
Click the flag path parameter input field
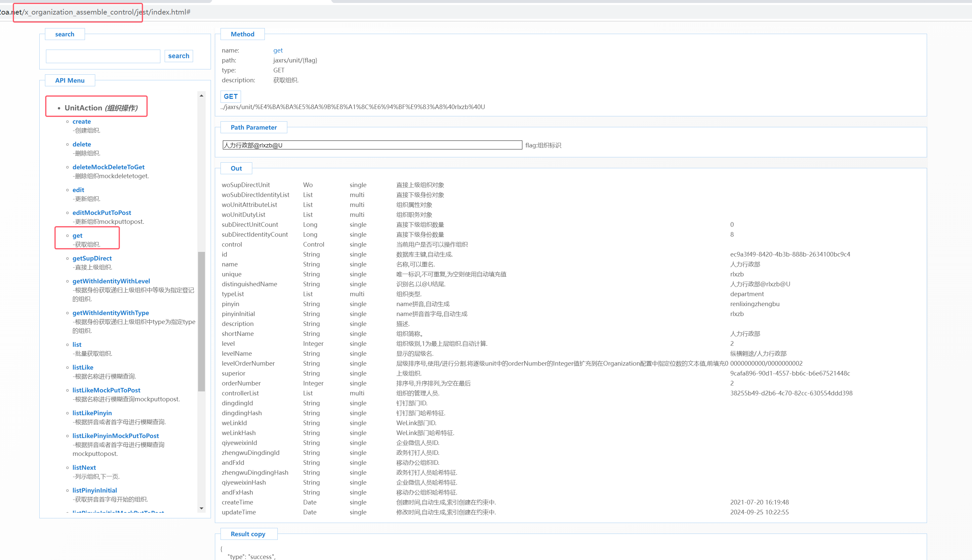click(x=372, y=145)
